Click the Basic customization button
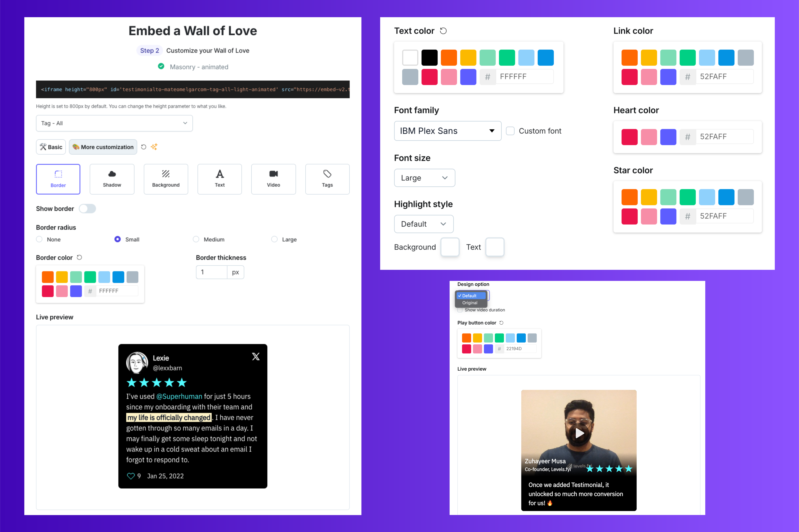The image size is (799, 532). [51, 147]
